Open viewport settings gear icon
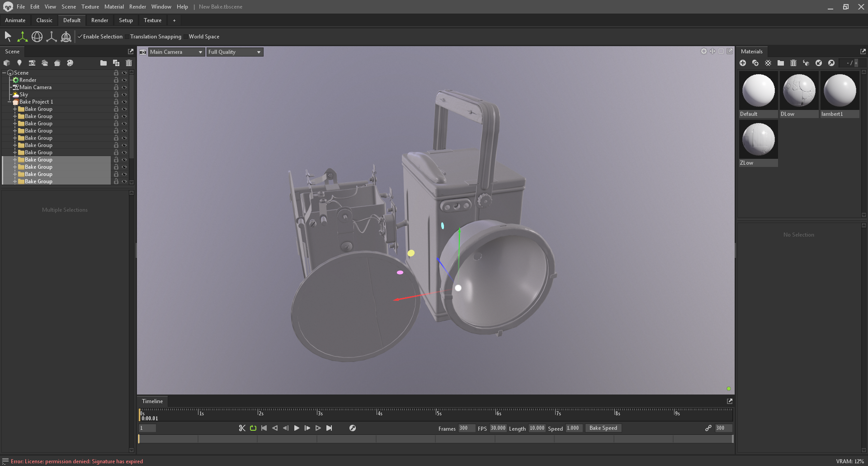Viewport: 868px width, 466px height. (x=703, y=52)
